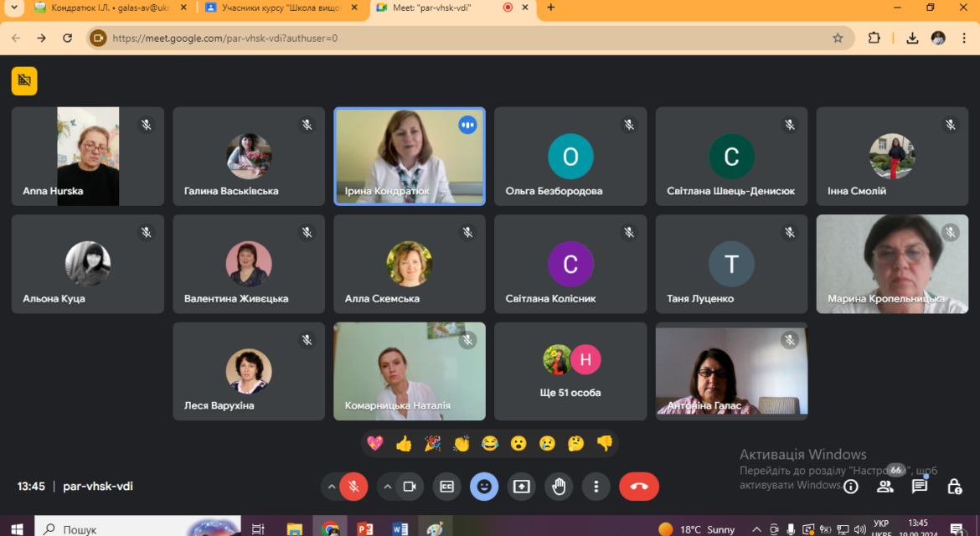Switch to the Учасники курсу tab

pos(282,8)
